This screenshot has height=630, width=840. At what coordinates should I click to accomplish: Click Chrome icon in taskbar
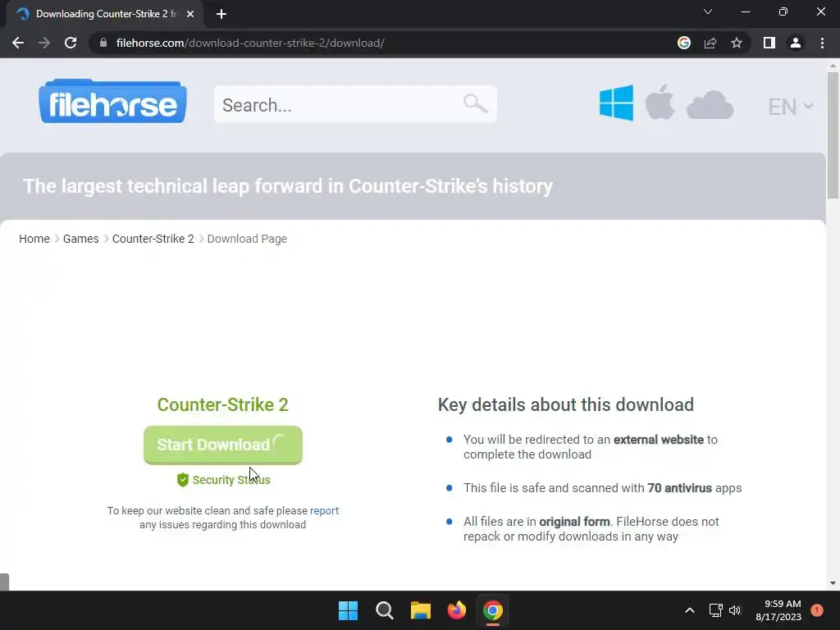point(493,610)
